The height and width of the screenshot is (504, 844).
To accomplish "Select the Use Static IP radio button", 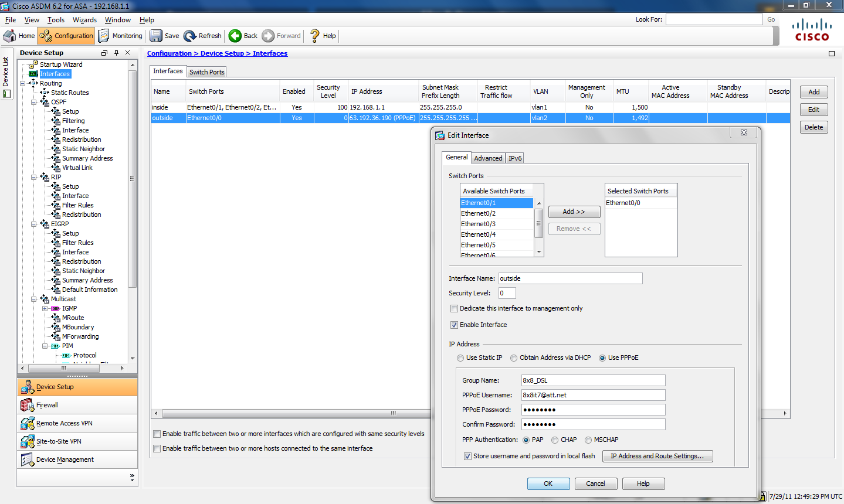I will coord(460,358).
